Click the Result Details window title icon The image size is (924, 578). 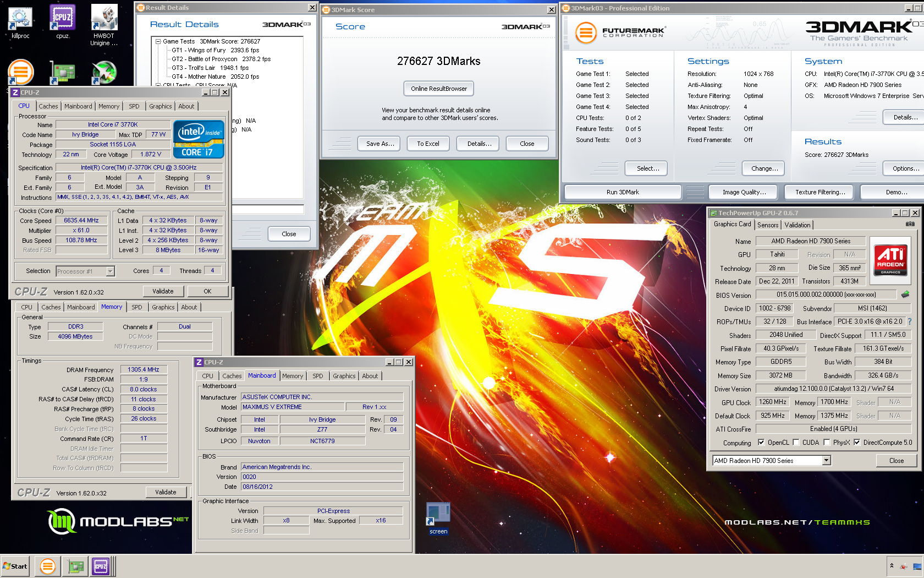click(x=141, y=8)
